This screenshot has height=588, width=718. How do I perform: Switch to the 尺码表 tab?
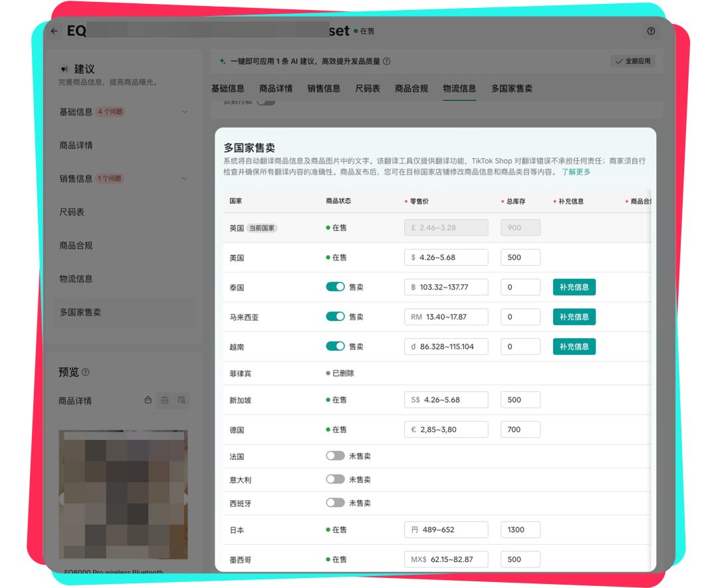(368, 88)
